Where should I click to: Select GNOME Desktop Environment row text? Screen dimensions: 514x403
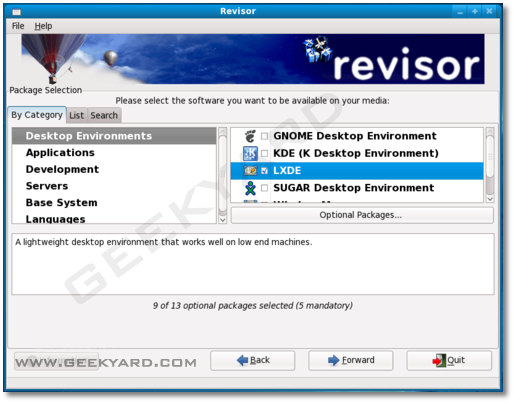[x=355, y=136]
